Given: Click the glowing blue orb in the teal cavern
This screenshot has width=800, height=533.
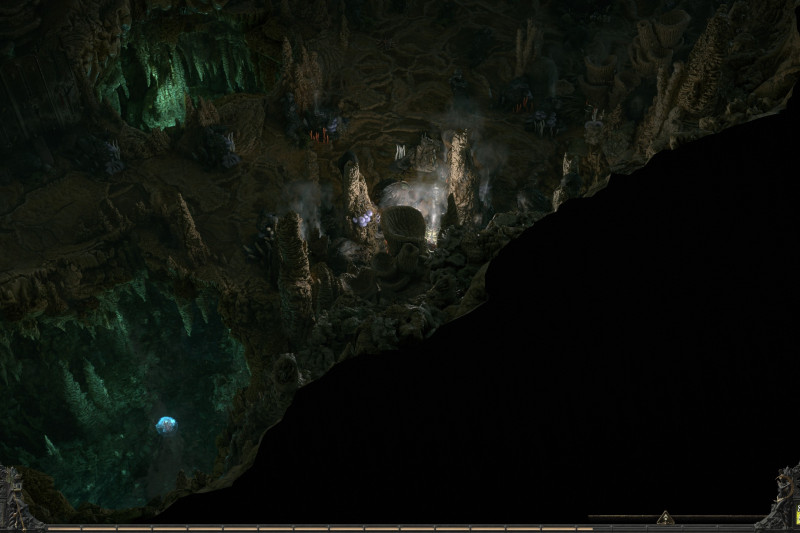Looking at the screenshot, I should pos(165,426).
